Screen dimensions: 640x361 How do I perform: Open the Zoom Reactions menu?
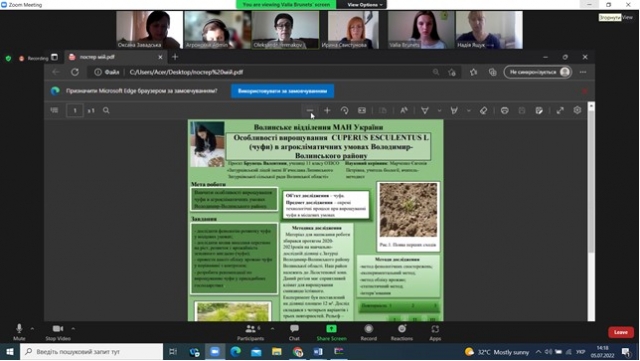402,332
